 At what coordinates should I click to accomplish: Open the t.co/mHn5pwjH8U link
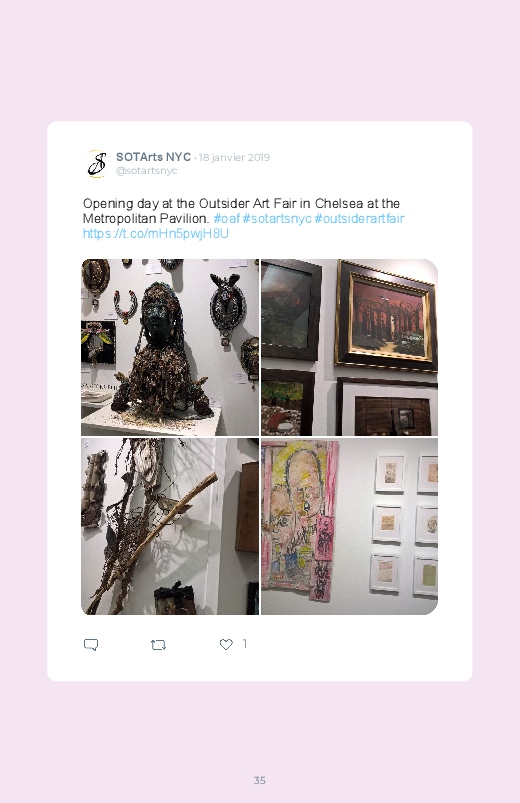(x=156, y=234)
